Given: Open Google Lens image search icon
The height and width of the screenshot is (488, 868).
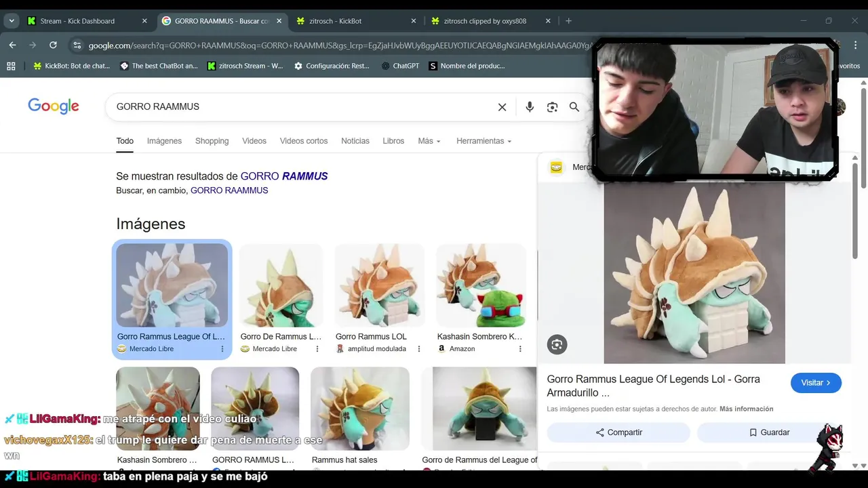Looking at the screenshot, I should (552, 107).
